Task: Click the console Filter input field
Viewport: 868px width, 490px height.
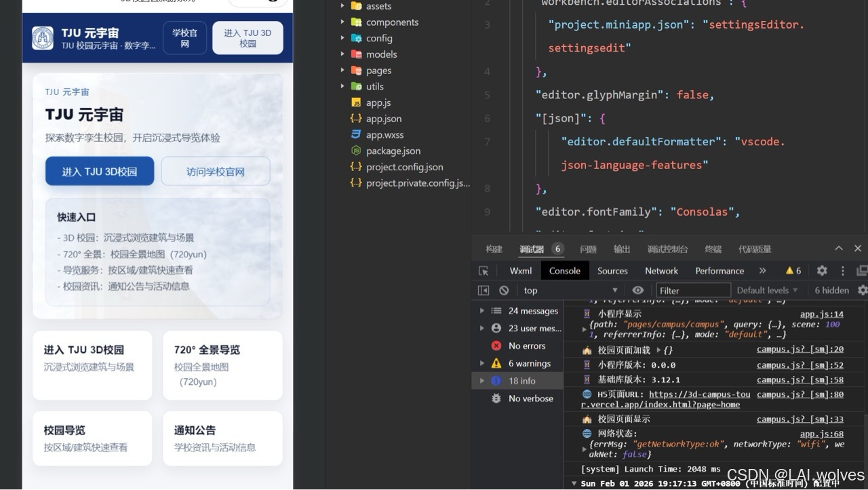Action: [693, 290]
